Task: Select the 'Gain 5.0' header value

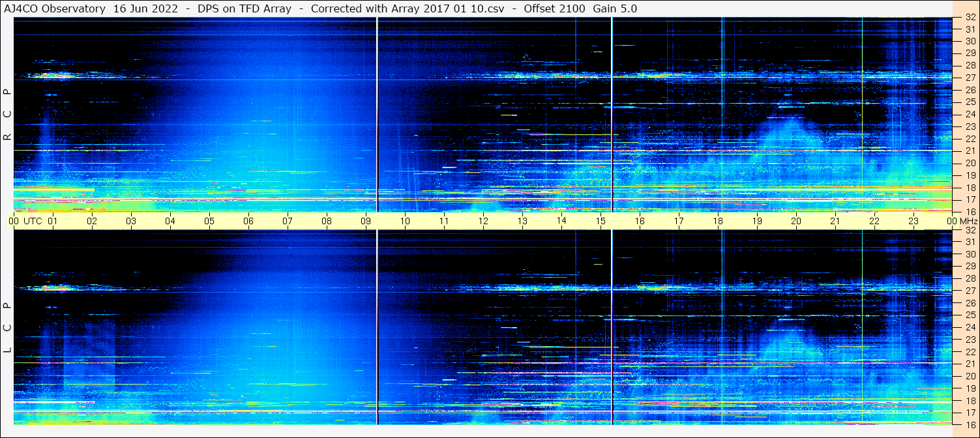Action: click(x=615, y=8)
